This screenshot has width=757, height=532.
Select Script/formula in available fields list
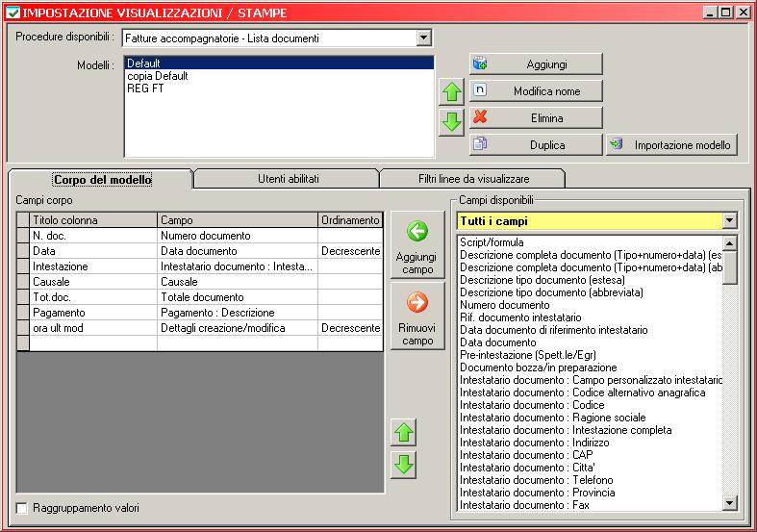(490, 242)
